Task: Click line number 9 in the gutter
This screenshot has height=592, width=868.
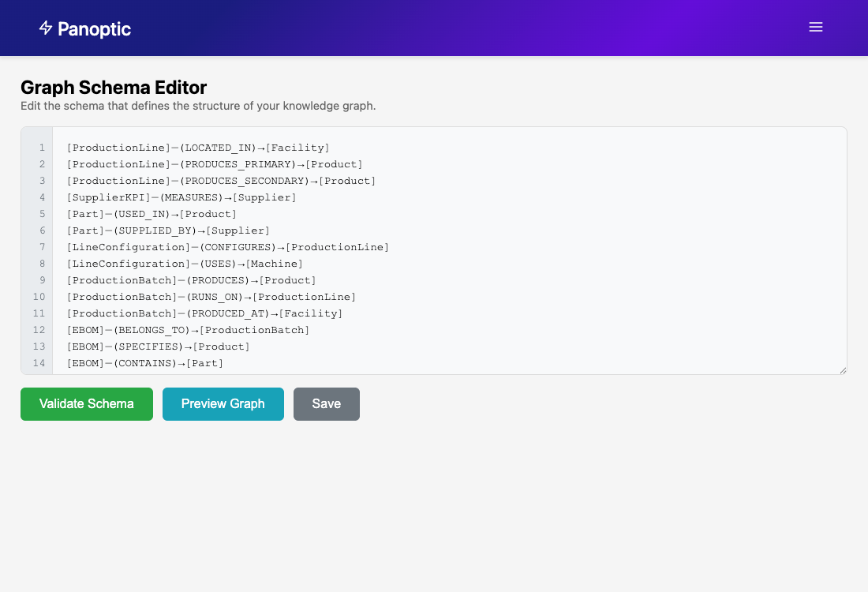Action: point(41,280)
